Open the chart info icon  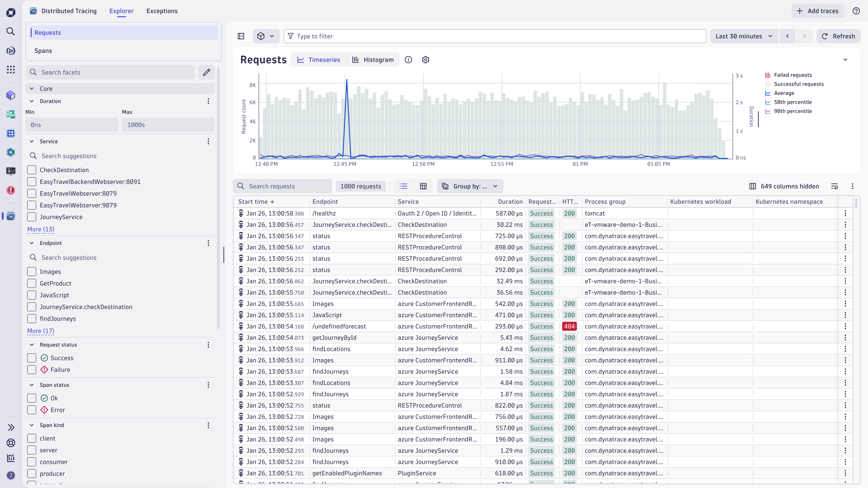coord(408,60)
